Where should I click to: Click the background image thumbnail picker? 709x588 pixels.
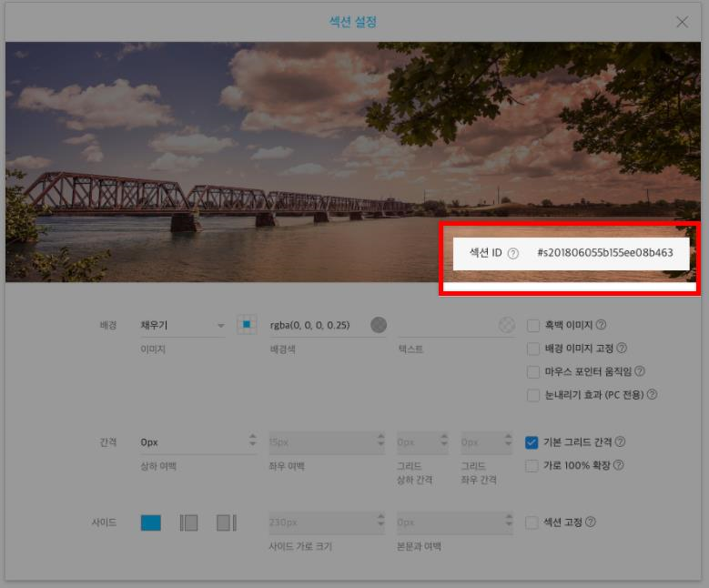pyautogui.click(x=247, y=325)
